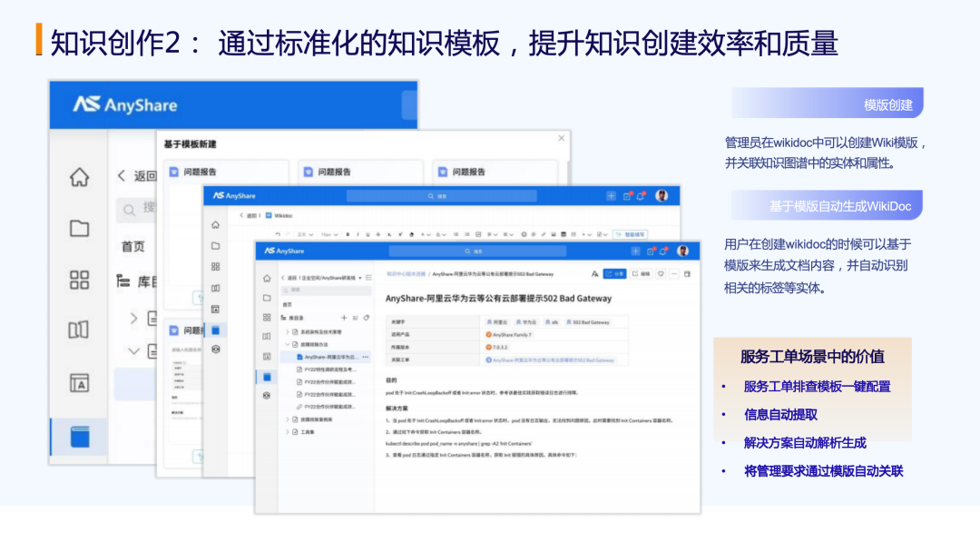
Task: Open folder icon in large back AnyShare window
Action: point(79,229)
